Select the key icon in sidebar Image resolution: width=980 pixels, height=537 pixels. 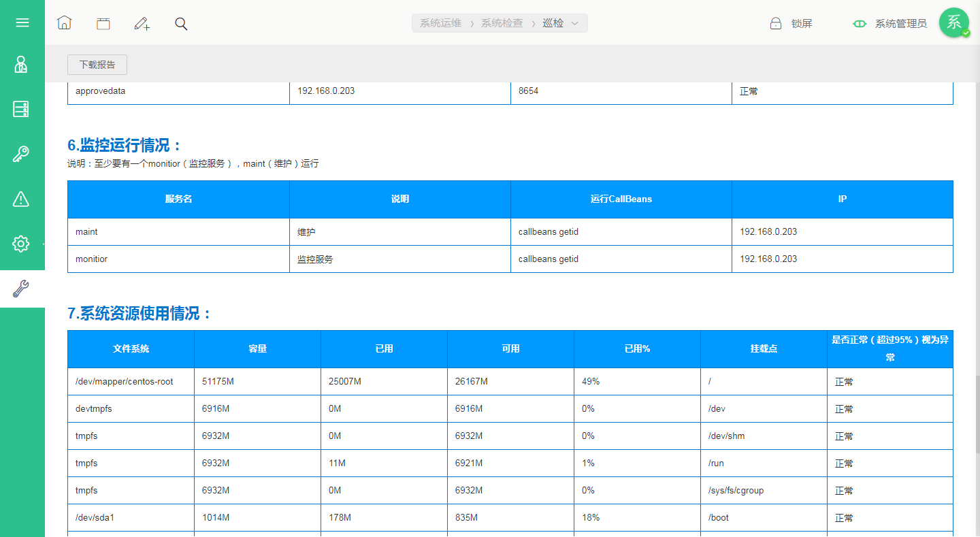(x=21, y=154)
